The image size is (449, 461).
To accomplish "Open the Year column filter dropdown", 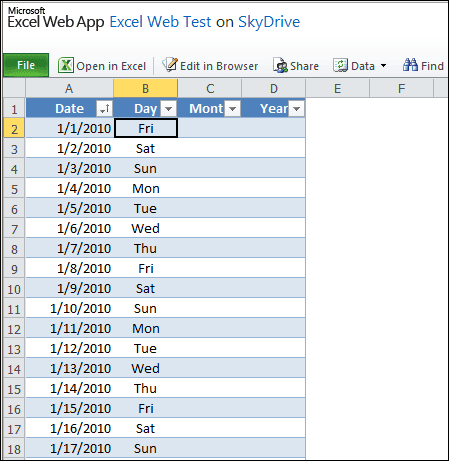I will click(x=296, y=109).
